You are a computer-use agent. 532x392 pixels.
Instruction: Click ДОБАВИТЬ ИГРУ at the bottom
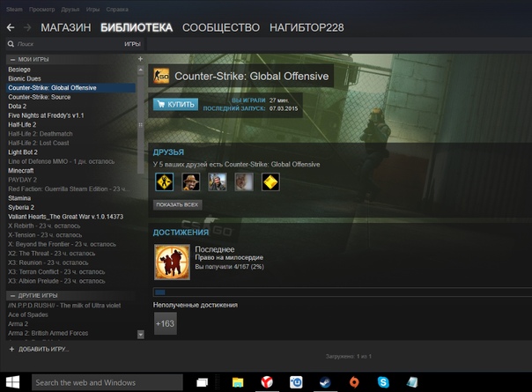tap(39, 349)
